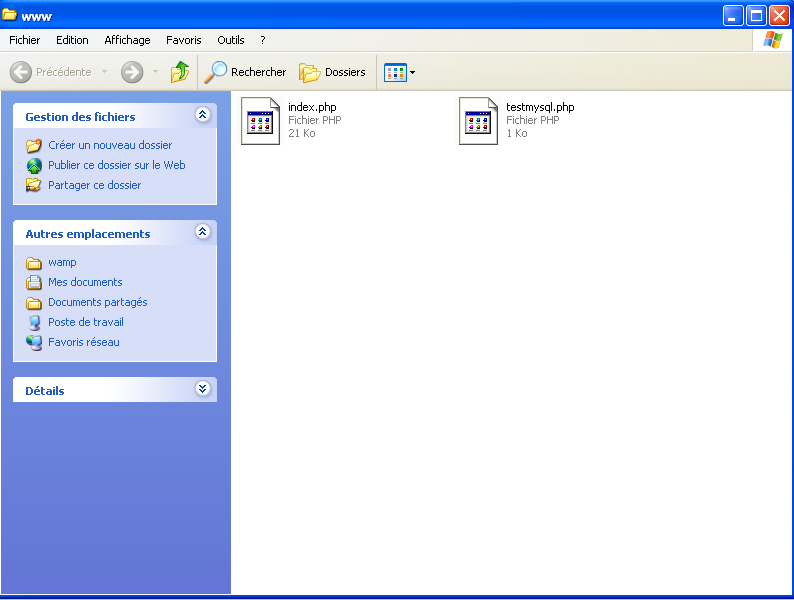
Task: Click the new folder icon
Action: click(34, 146)
